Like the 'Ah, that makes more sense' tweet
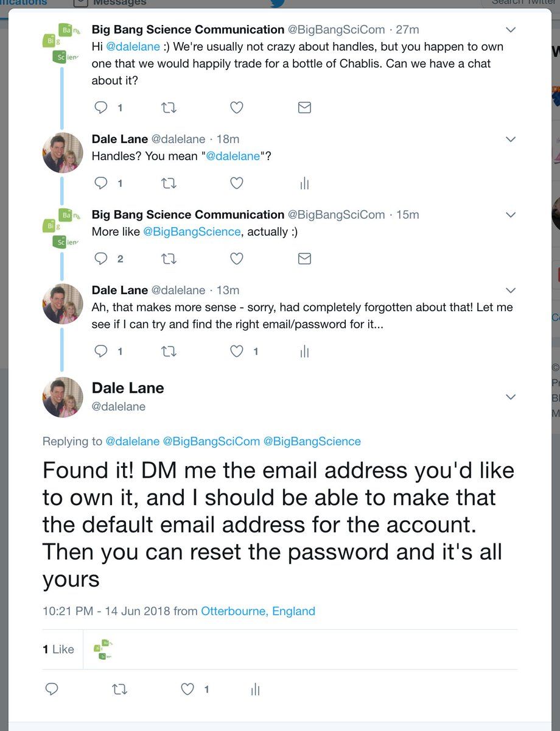 pyautogui.click(x=237, y=351)
